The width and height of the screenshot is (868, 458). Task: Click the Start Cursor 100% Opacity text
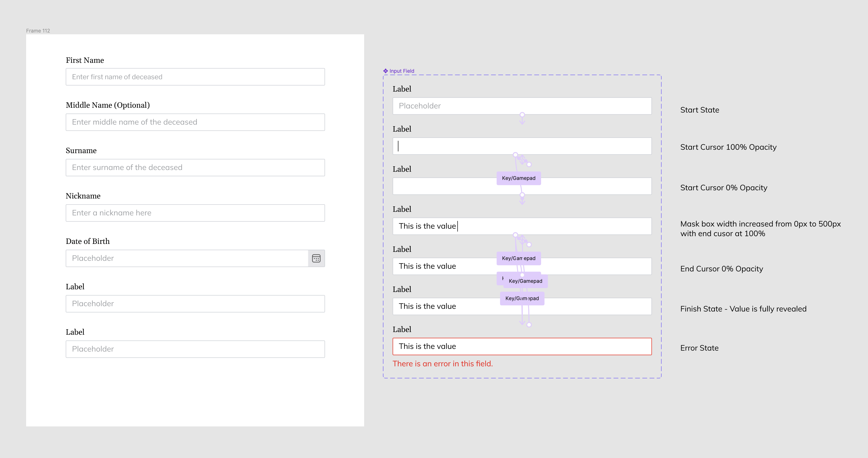tap(728, 147)
